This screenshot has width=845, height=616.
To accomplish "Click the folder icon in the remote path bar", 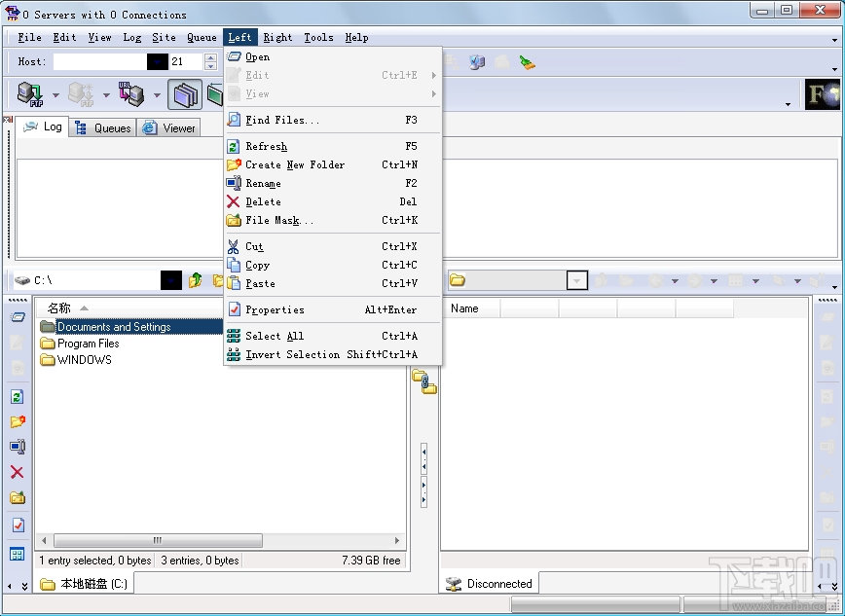I will (456, 280).
